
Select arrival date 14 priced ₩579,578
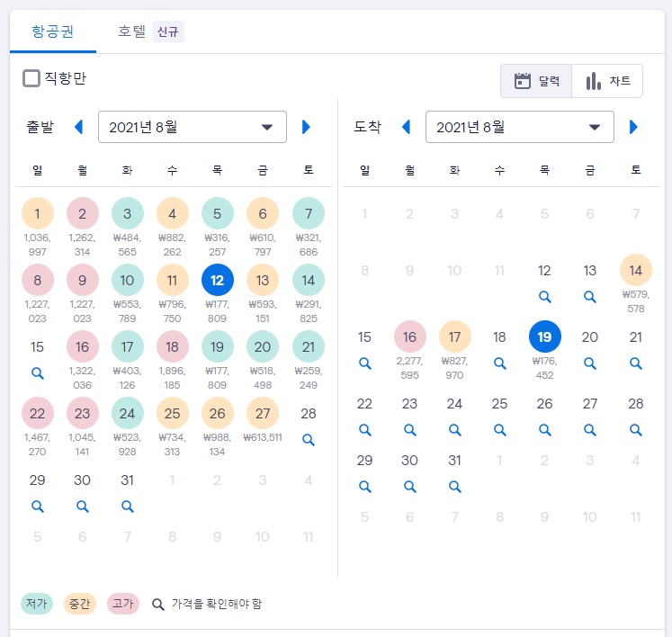tap(636, 270)
